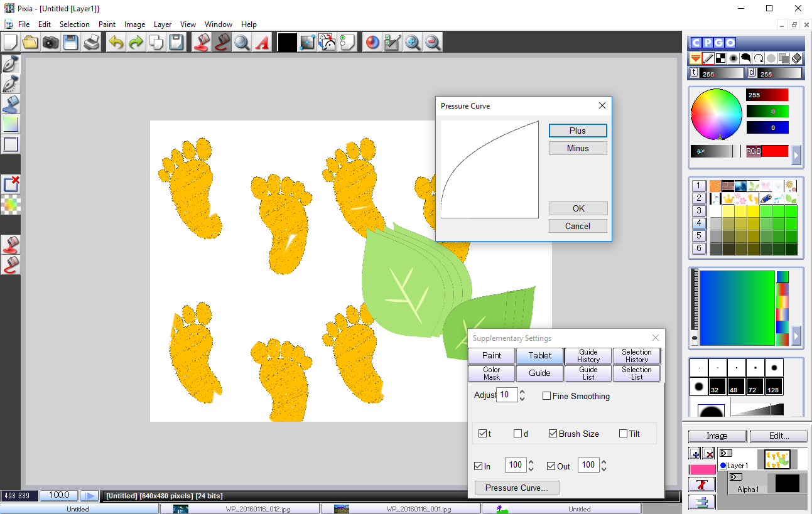Enable the Tilt checkbox
This screenshot has height=514, width=812.
tap(623, 434)
